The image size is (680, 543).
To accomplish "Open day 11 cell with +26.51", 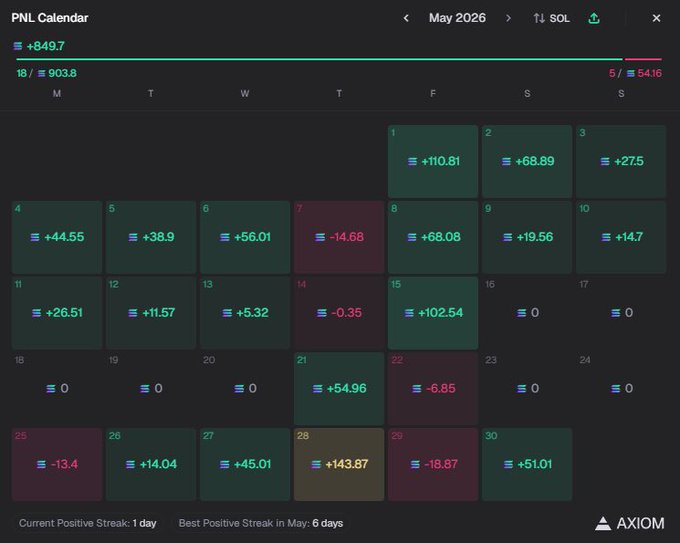I will (57, 313).
